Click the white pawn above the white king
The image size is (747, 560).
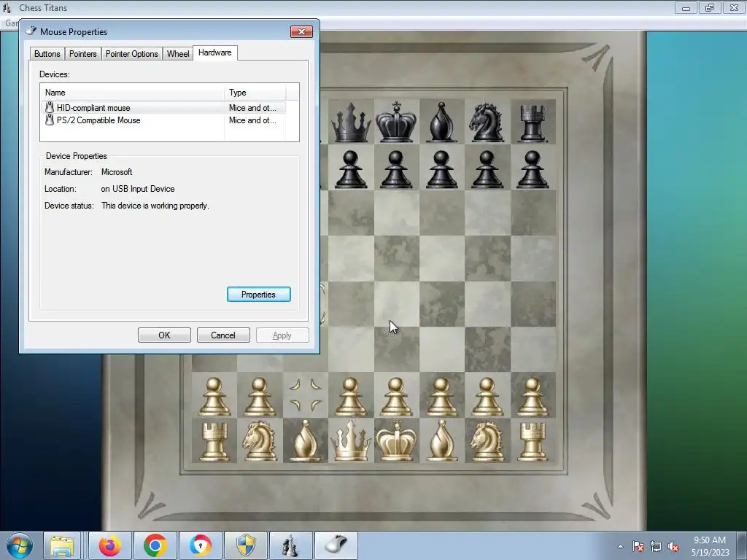[396, 397]
